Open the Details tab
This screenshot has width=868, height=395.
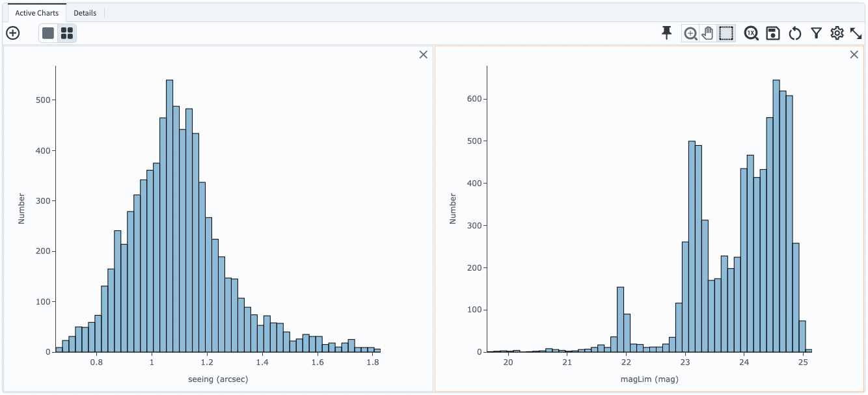(x=85, y=12)
